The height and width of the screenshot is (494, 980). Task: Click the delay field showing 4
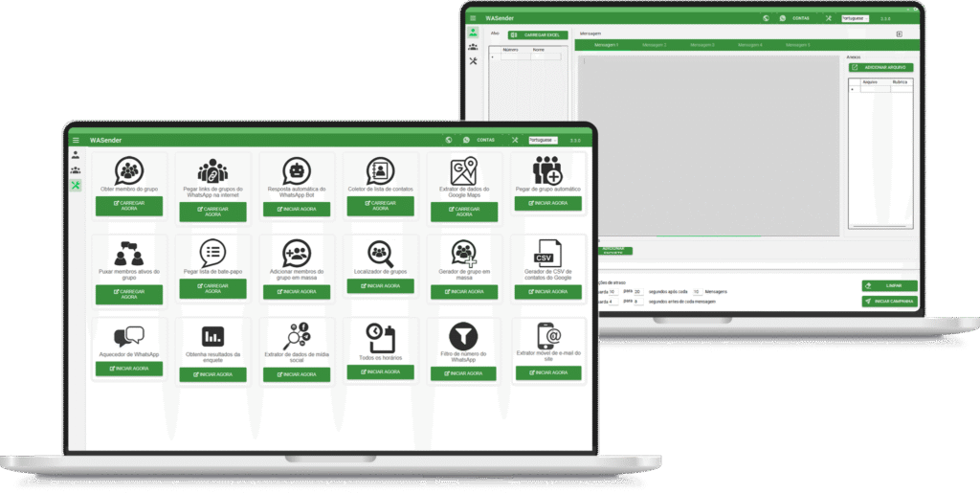click(x=613, y=302)
